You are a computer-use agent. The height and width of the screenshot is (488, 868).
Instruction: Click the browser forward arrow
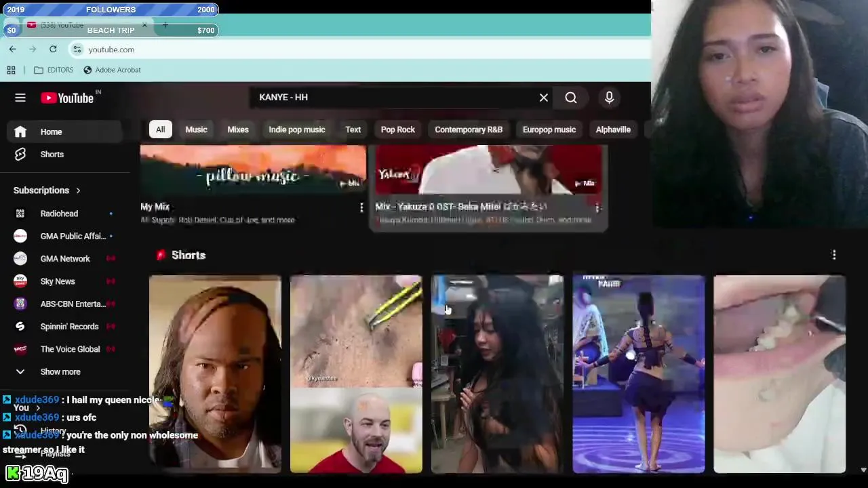point(33,49)
